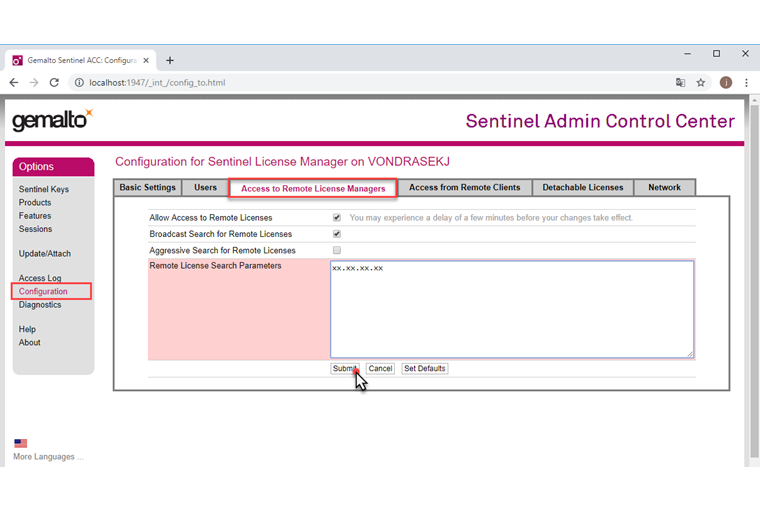Open Sentinel Keys in Options sidebar
Viewport: 760px width, 511px height.
click(x=44, y=189)
